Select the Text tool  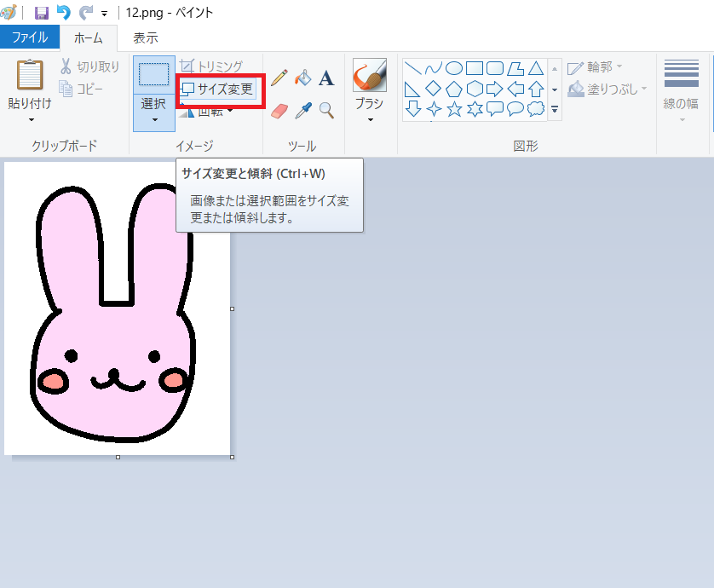click(326, 78)
